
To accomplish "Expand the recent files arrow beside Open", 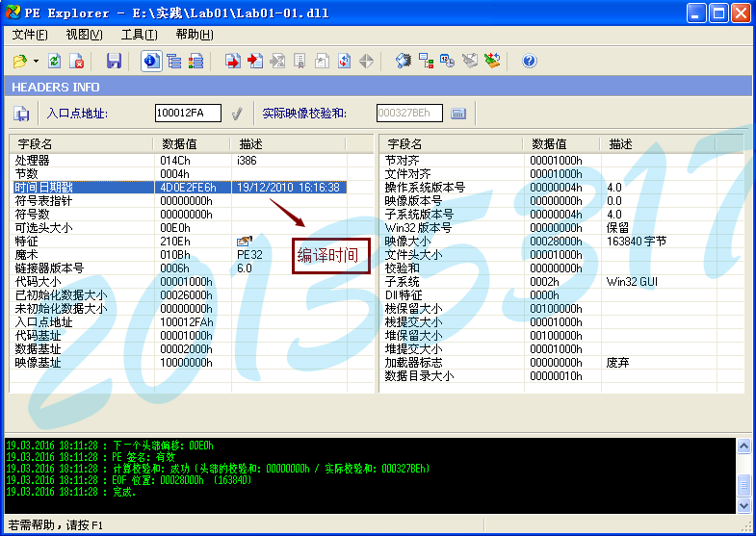I will coord(36,62).
